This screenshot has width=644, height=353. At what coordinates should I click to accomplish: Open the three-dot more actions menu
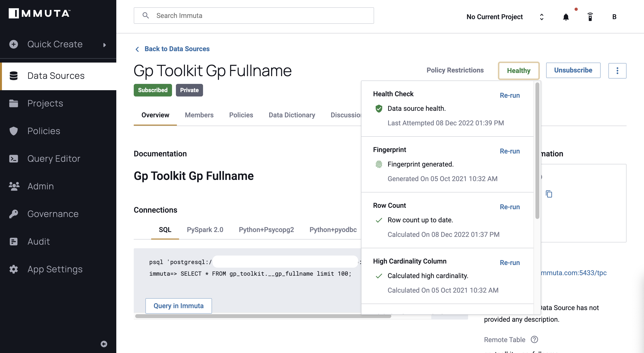[x=617, y=71]
